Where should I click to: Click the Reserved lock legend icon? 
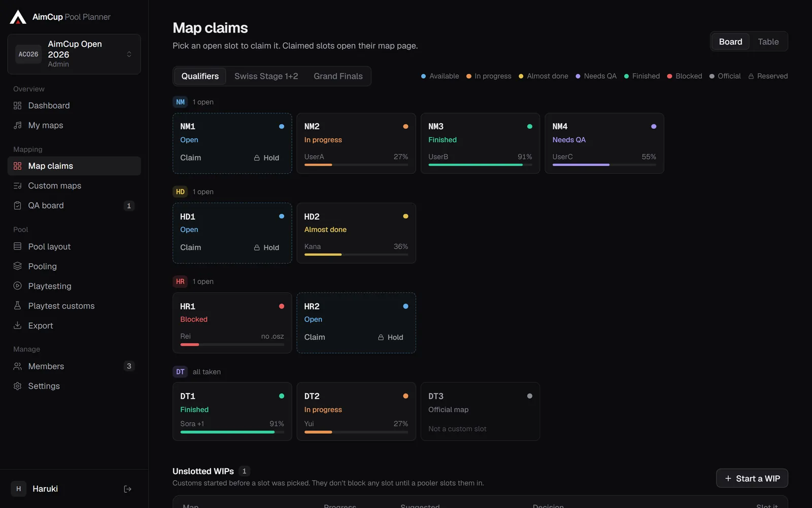751,76
